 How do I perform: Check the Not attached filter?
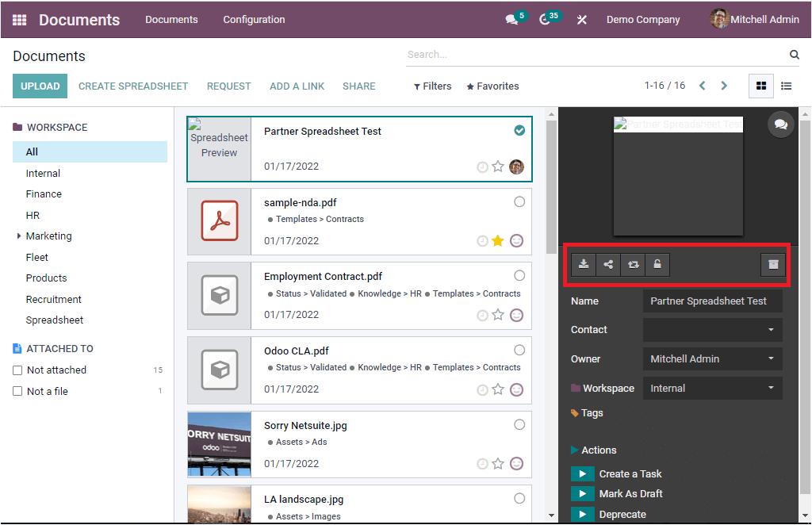[17, 370]
